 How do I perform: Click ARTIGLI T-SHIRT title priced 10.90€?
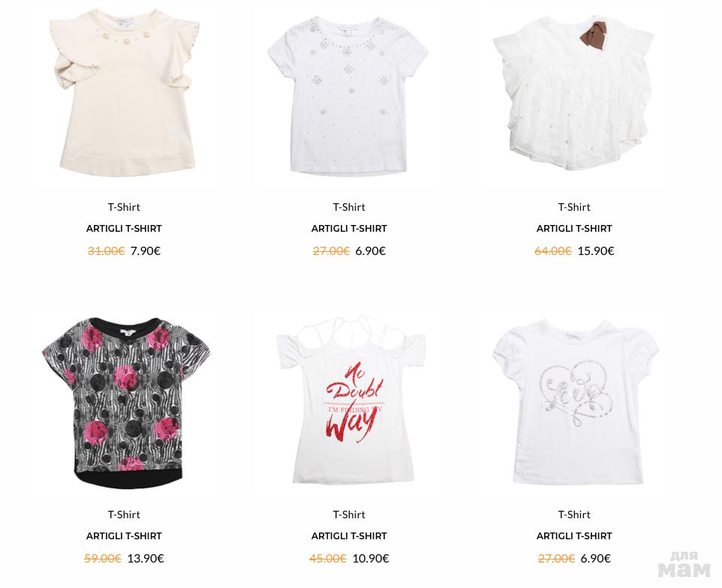click(349, 536)
